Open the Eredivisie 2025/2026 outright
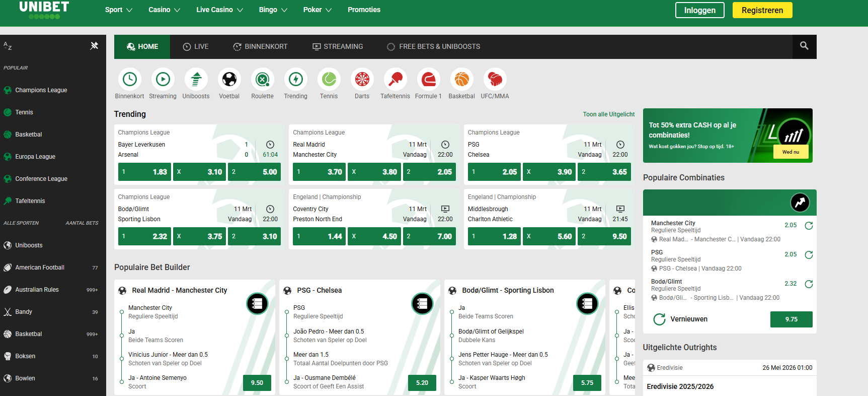868x396 pixels. pos(680,386)
